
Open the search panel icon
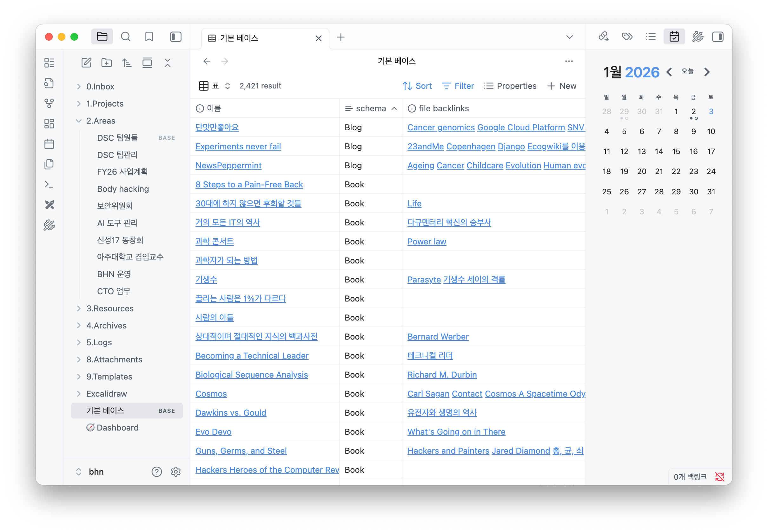point(125,37)
